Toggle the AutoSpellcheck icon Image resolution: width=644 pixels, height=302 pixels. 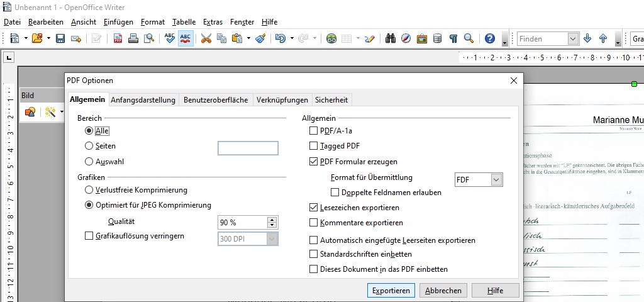(x=186, y=38)
